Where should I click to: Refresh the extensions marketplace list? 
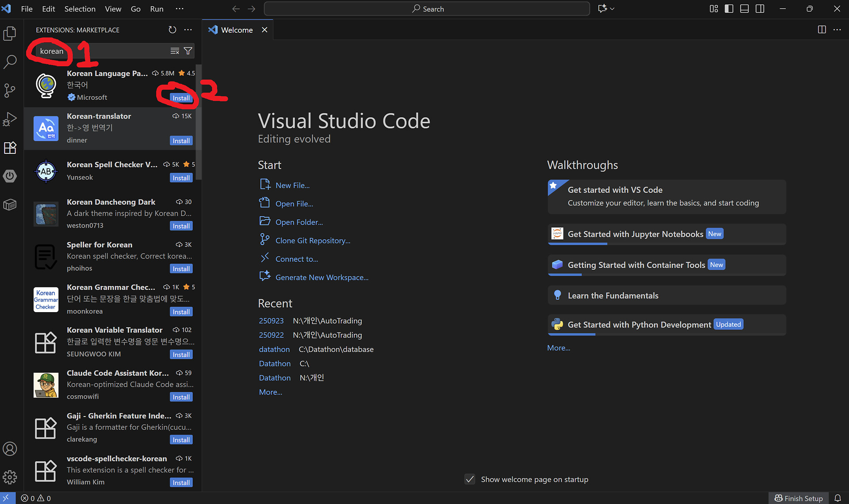point(172,30)
